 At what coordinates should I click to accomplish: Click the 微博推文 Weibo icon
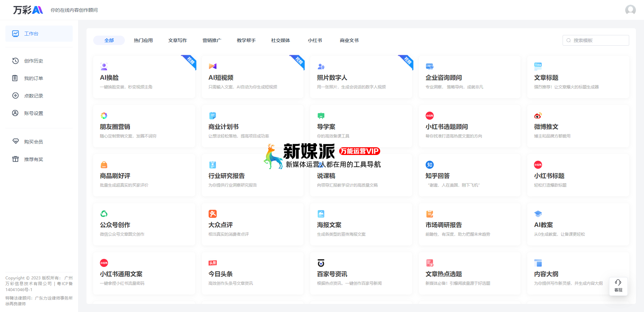538,116
